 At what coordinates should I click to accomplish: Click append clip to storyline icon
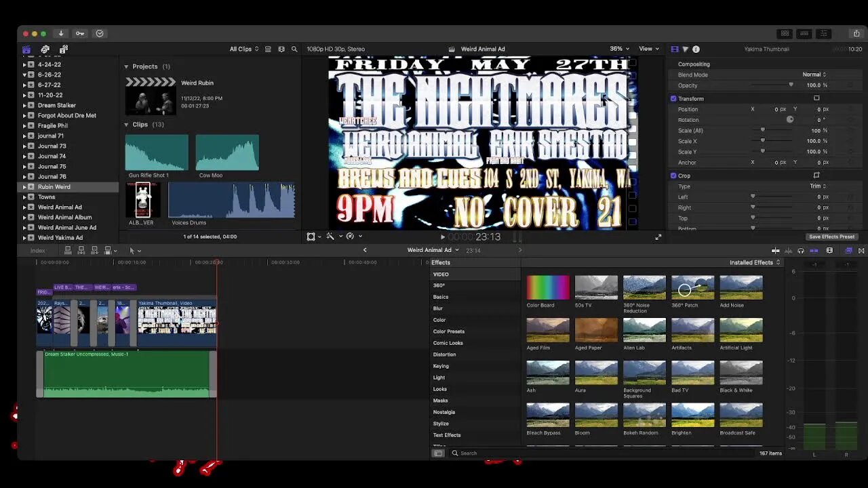[x=94, y=250]
